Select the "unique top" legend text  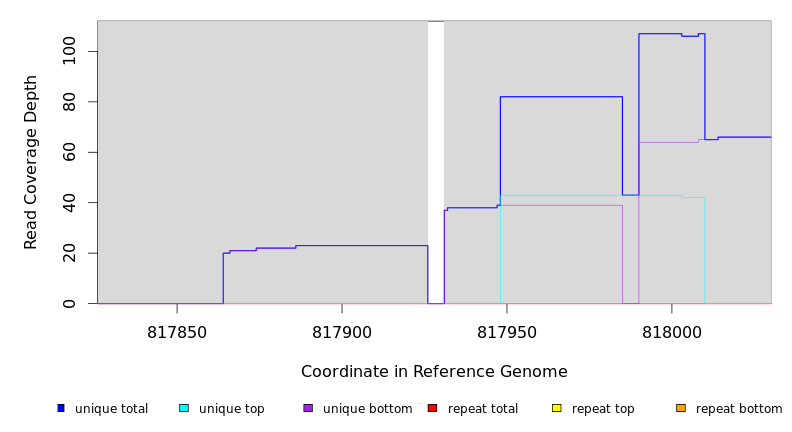(x=231, y=409)
